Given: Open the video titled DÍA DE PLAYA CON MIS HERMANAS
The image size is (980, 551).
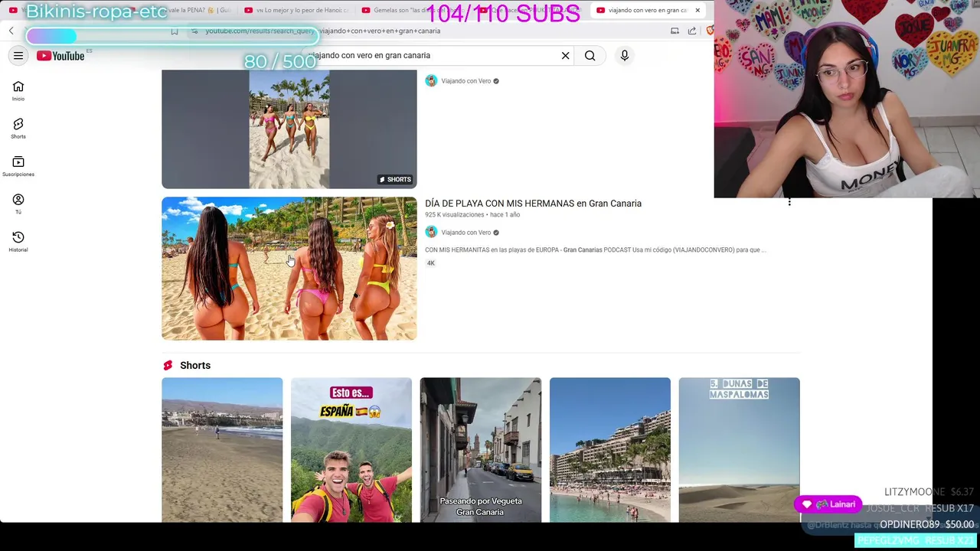Looking at the screenshot, I should click(533, 204).
